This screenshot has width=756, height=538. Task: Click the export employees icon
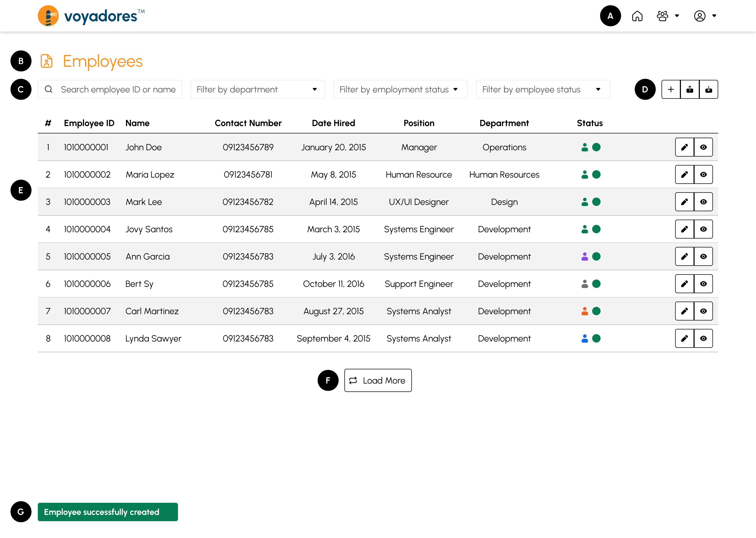pos(689,89)
